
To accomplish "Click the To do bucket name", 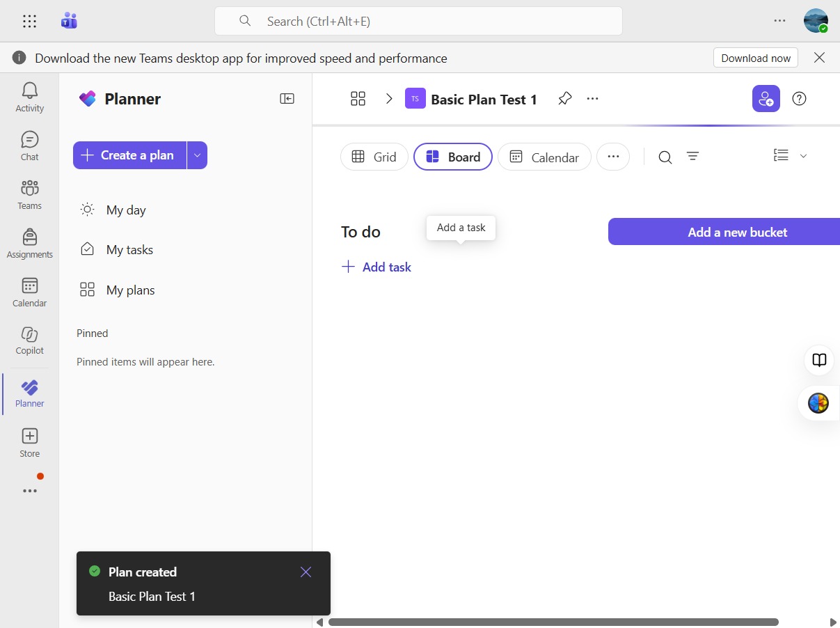I will tap(360, 232).
